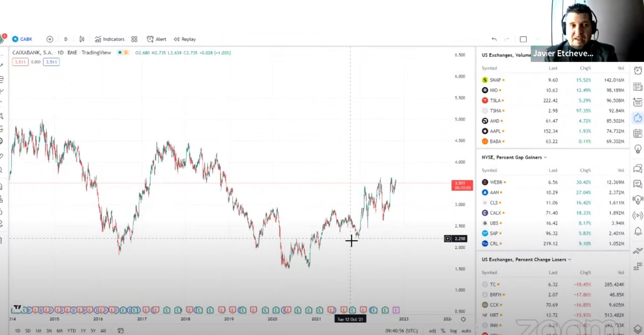Select the 3M time range tab

pyautogui.click(x=49, y=331)
